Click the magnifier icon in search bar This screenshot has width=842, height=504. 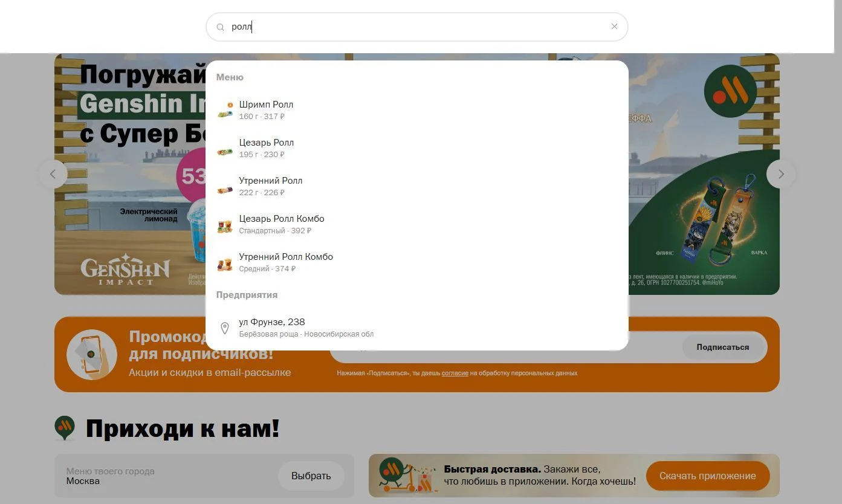point(221,27)
